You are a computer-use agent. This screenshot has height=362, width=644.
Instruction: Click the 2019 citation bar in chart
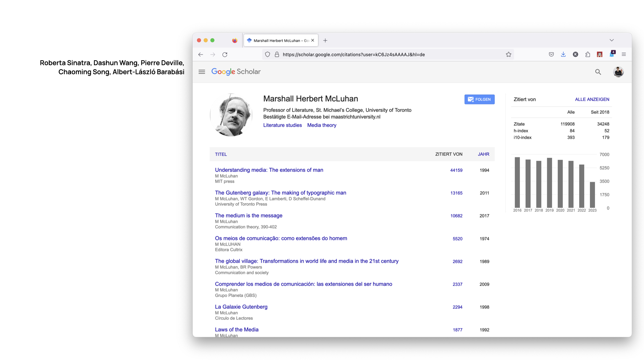pos(549,183)
